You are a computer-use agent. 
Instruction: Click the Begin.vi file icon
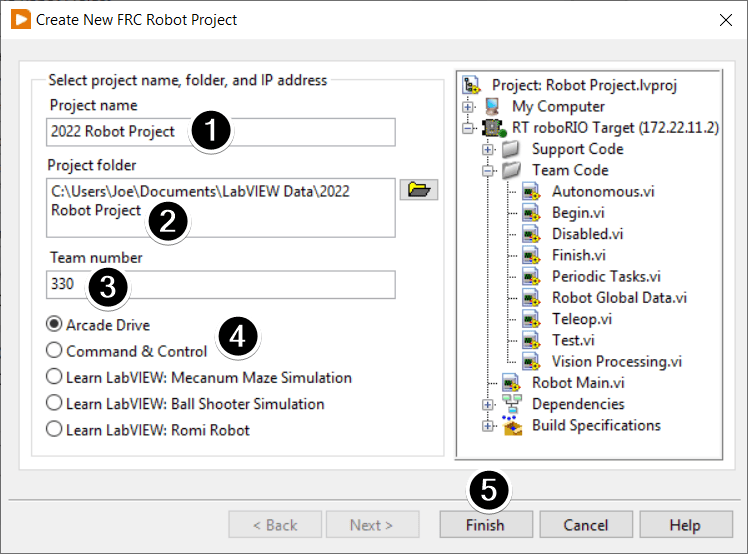pos(531,212)
